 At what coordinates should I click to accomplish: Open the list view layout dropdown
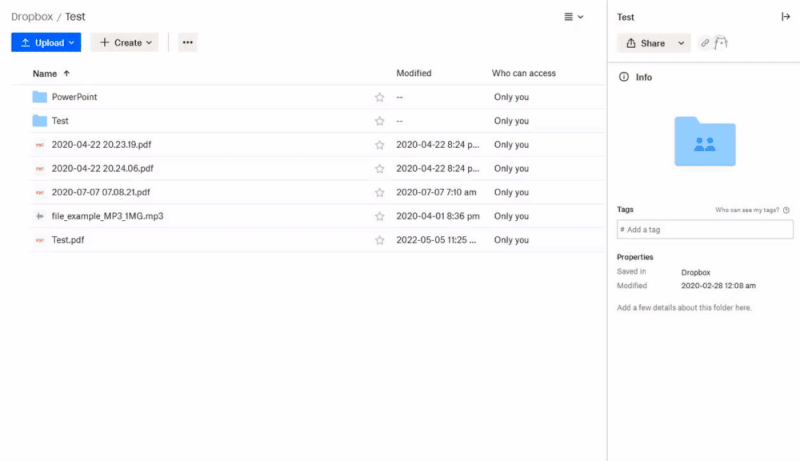coord(573,17)
